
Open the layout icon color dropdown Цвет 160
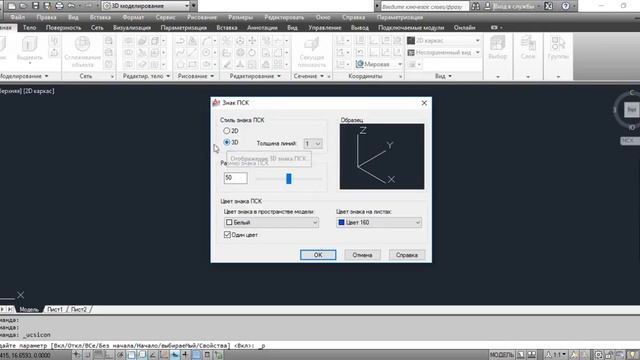point(379,222)
